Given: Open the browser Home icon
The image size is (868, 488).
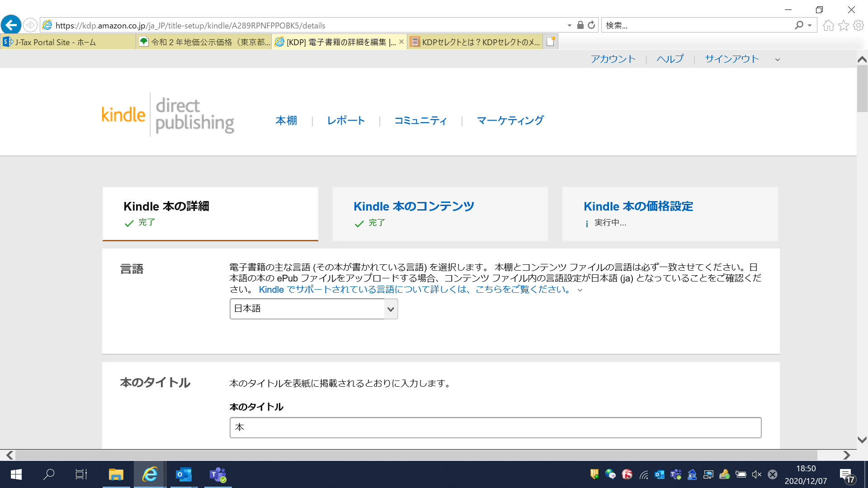Looking at the screenshot, I should point(828,25).
